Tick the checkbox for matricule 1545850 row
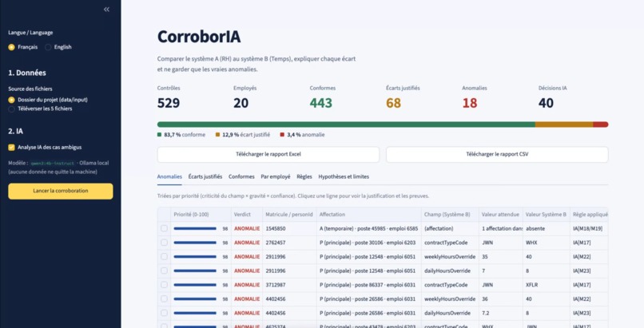This screenshot has height=328, width=644. (x=164, y=228)
